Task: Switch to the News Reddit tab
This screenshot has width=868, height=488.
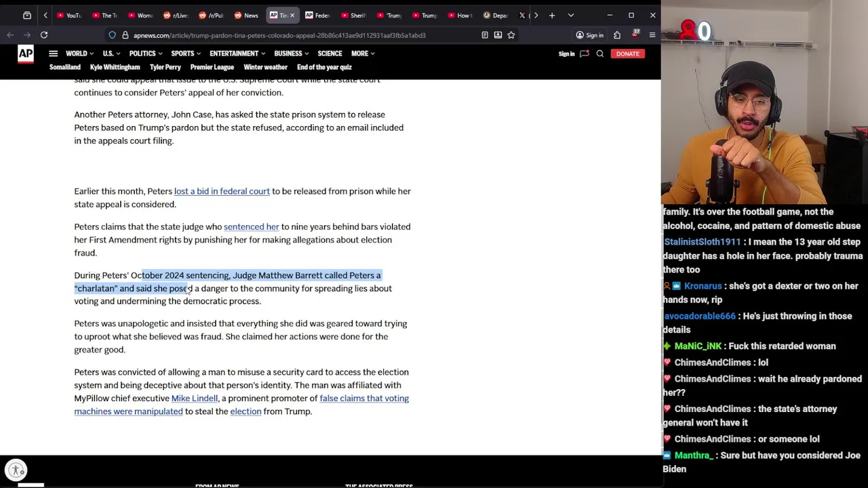Action: (x=246, y=15)
